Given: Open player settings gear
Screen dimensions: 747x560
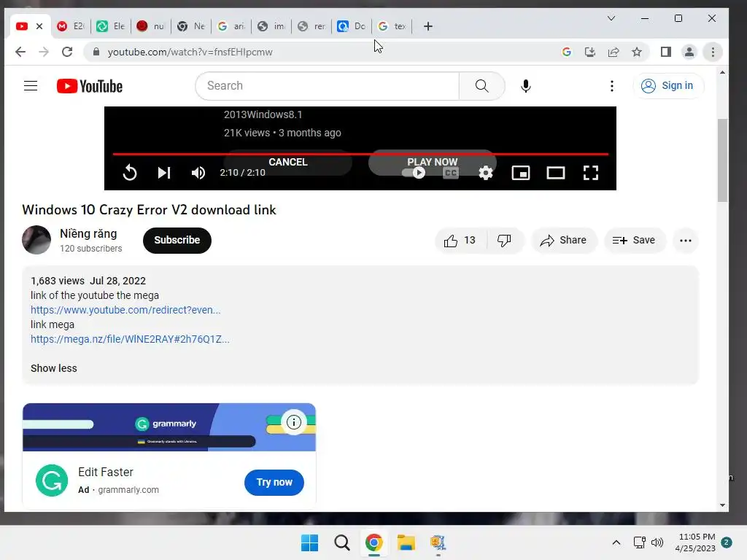Looking at the screenshot, I should [485, 173].
